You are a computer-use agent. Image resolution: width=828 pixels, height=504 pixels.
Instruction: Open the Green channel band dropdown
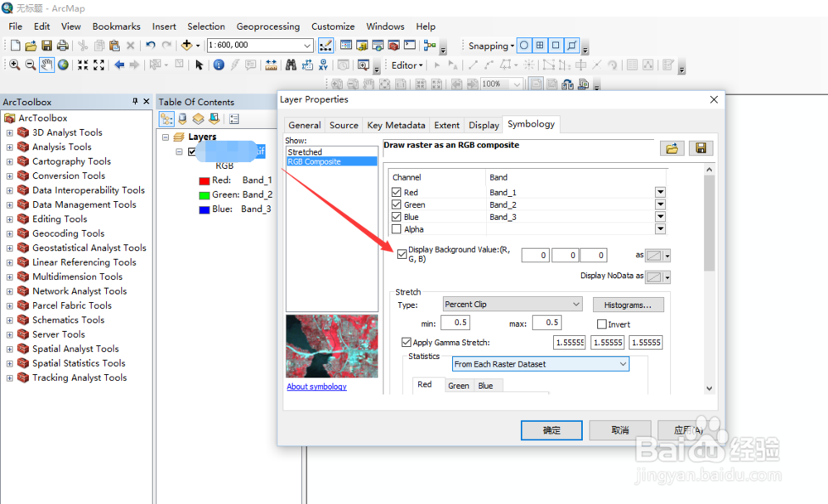660,204
